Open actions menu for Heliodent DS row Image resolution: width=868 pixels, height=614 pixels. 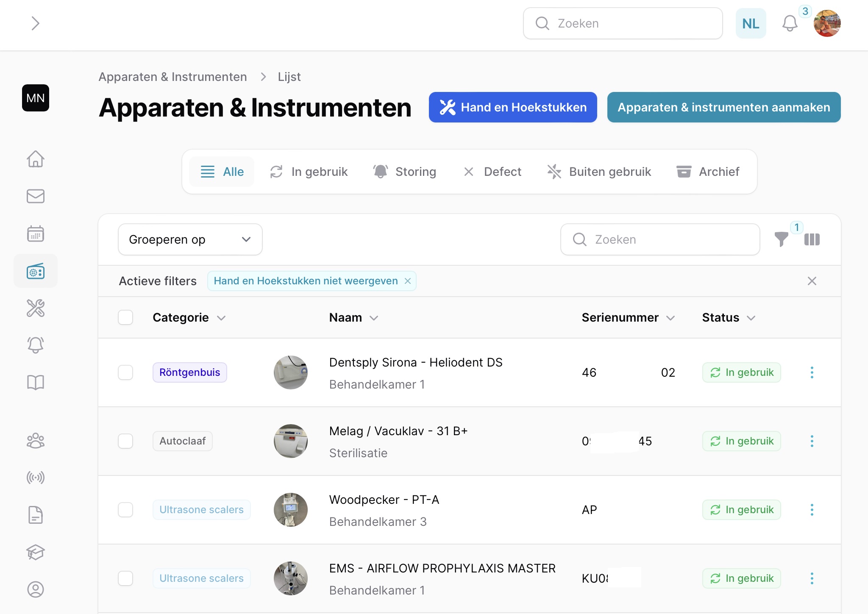tap(812, 372)
